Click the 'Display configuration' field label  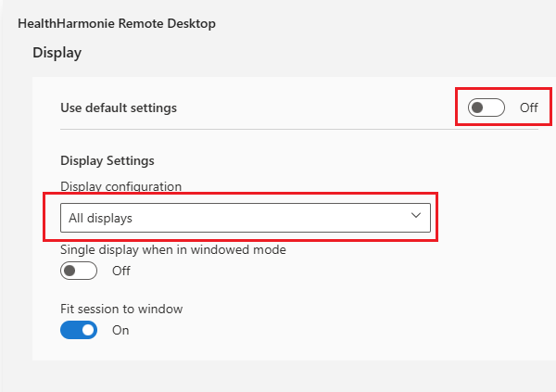pyautogui.click(x=120, y=186)
